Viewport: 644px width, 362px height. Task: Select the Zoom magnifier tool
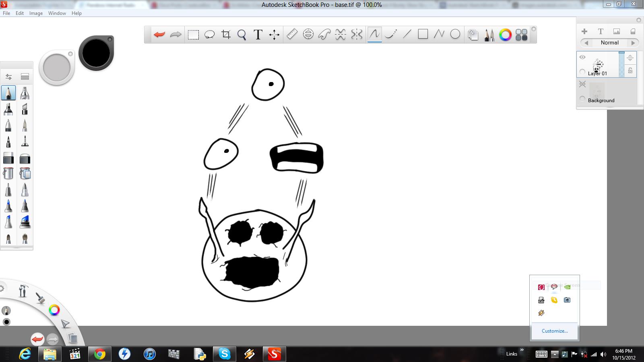tap(242, 35)
